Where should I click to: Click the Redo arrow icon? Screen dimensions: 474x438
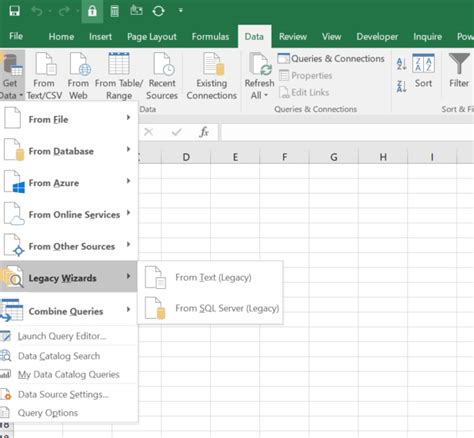pyautogui.click(x=64, y=11)
